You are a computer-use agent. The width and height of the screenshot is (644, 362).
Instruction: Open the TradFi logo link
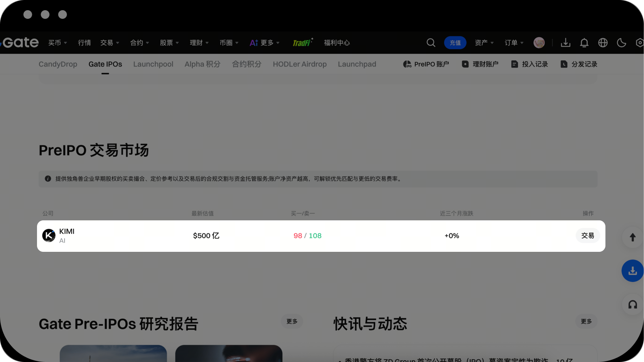pyautogui.click(x=303, y=42)
